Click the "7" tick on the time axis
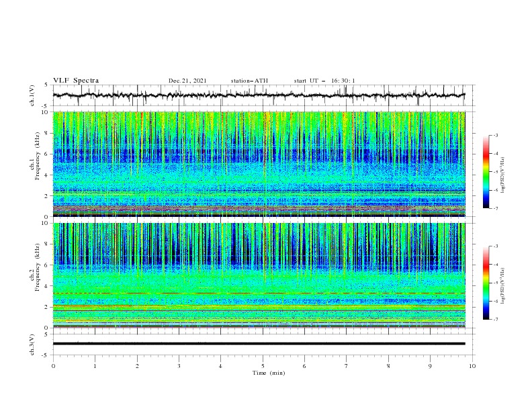This screenshot has width=532, height=411. 347,366
